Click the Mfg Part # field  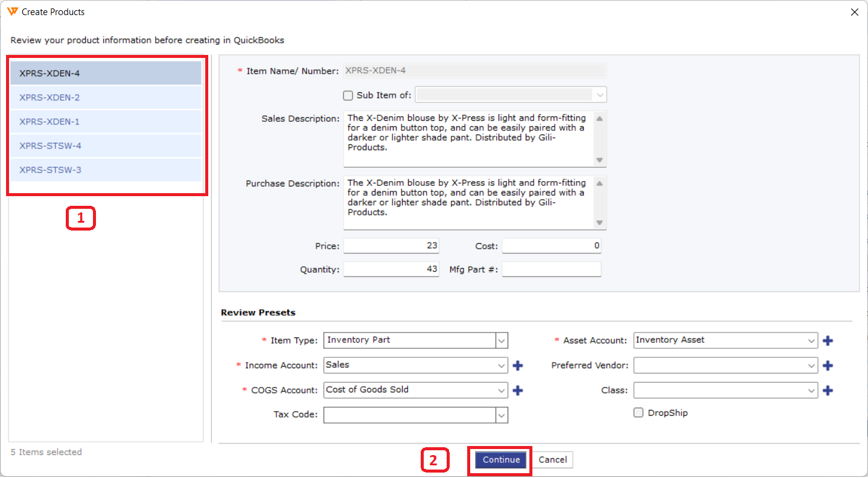551,269
